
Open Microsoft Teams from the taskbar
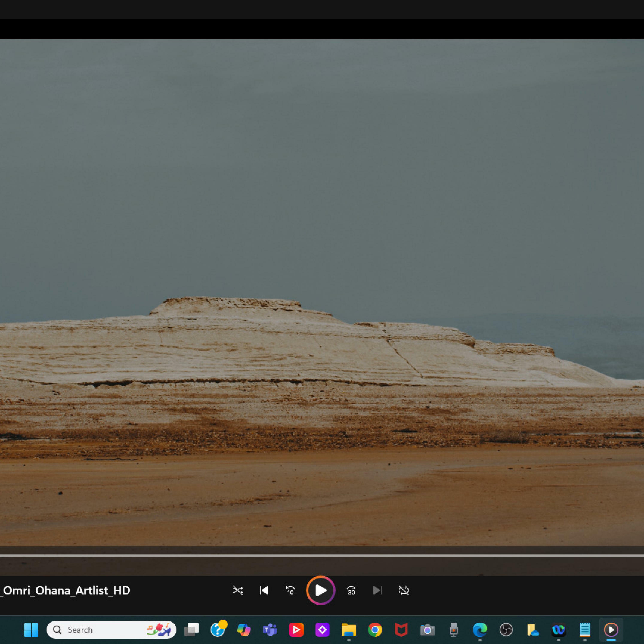(270, 630)
